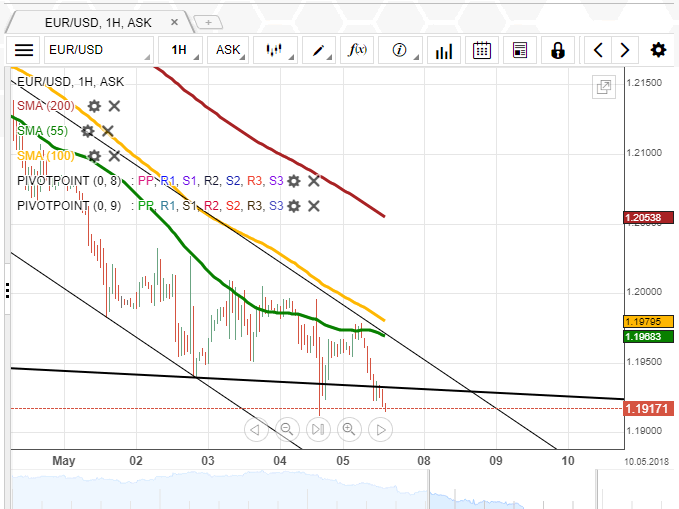Open the f(x) indicators menu
Image resolution: width=679 pixels, height=509 pixels.
[357, 50]
